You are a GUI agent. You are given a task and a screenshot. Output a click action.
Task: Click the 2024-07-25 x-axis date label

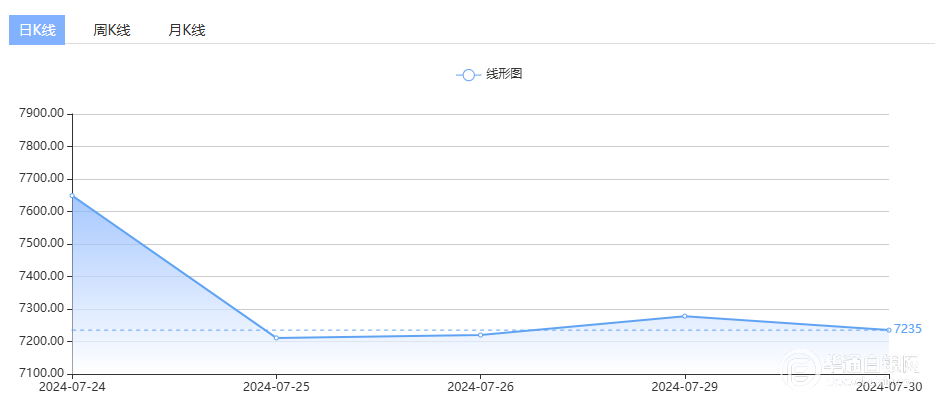pos(276,386)
